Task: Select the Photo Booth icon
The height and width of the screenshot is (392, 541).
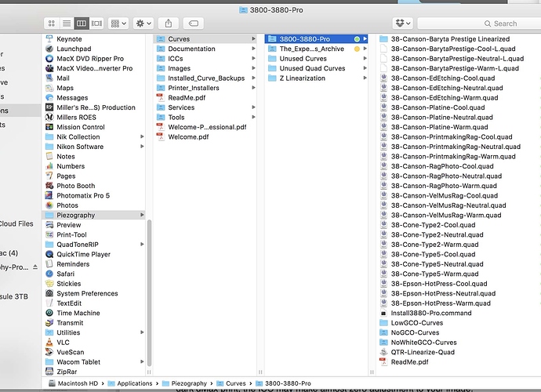Action: pos(49,186)
